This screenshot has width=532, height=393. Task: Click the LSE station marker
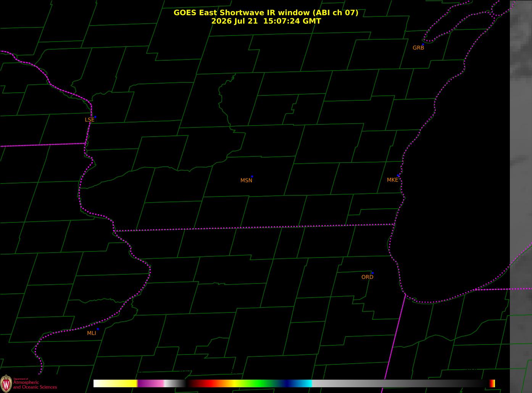[x=95, y=117]
